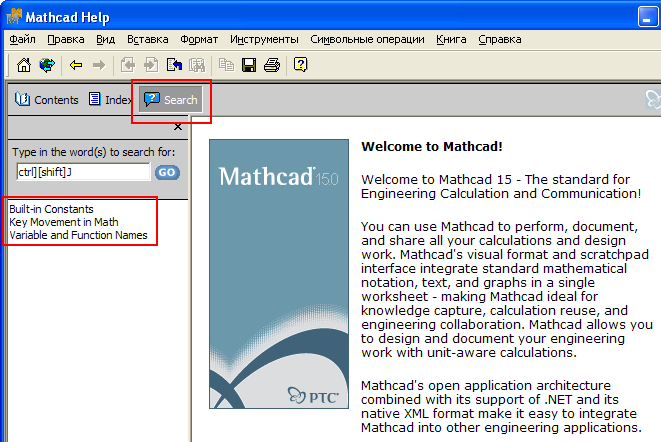Open the Built-in Constants result
The width and height of the screenshot is (661, 442).
click(51, 209)
